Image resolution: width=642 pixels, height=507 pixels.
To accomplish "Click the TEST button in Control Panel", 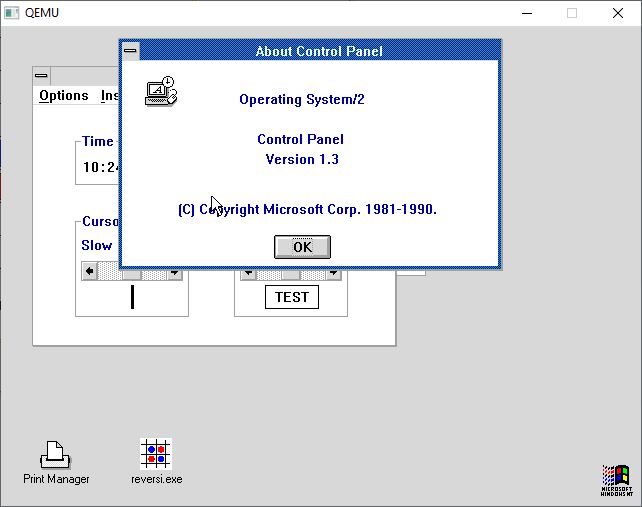I will [292, 297].
